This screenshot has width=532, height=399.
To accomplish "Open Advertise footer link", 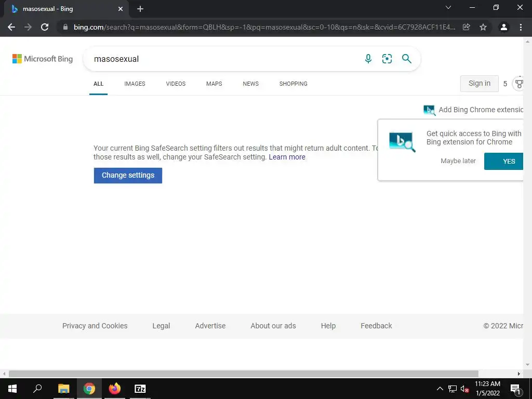I will pos(210,326).
